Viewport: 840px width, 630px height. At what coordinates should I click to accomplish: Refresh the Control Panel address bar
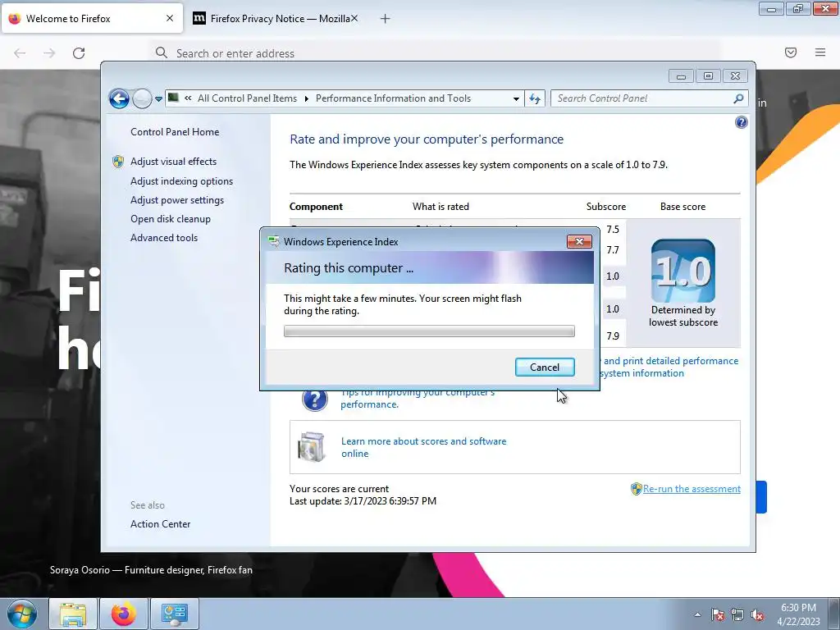(x=535, y=98)
